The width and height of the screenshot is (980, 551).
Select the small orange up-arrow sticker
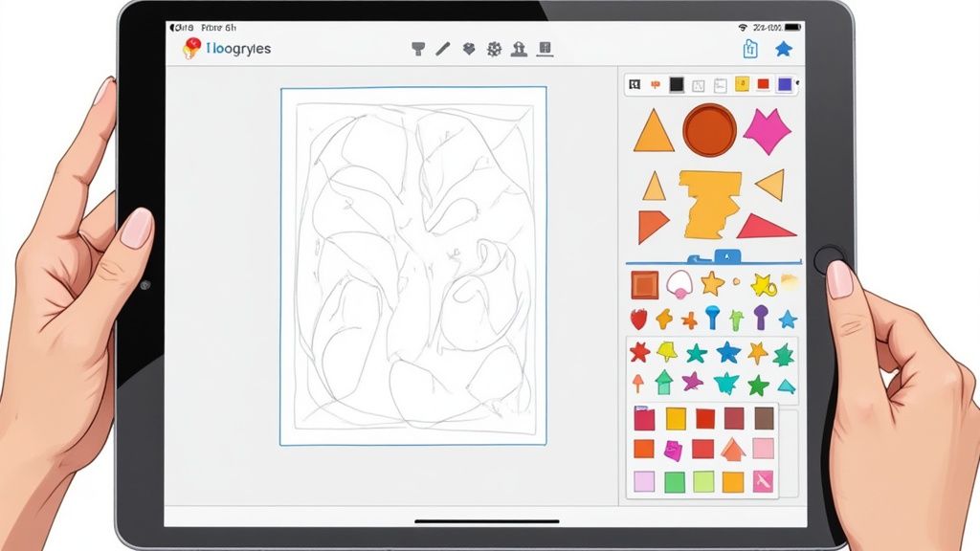(638, 383)
